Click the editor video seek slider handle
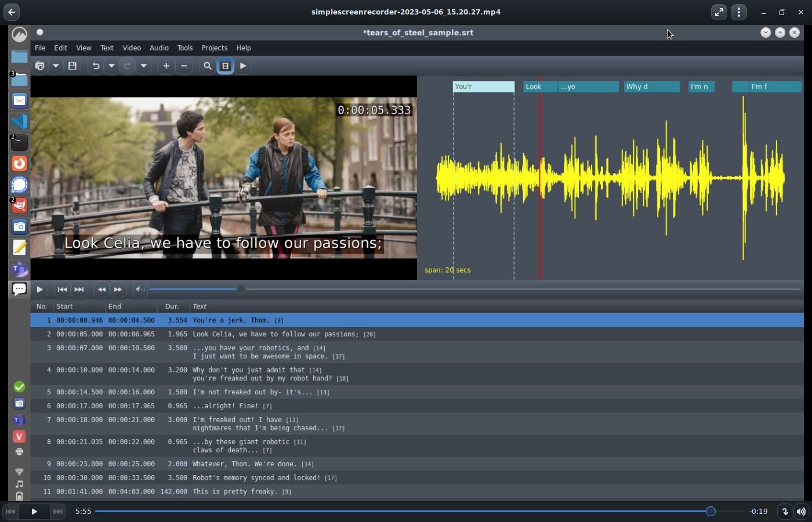 point(241,289)
